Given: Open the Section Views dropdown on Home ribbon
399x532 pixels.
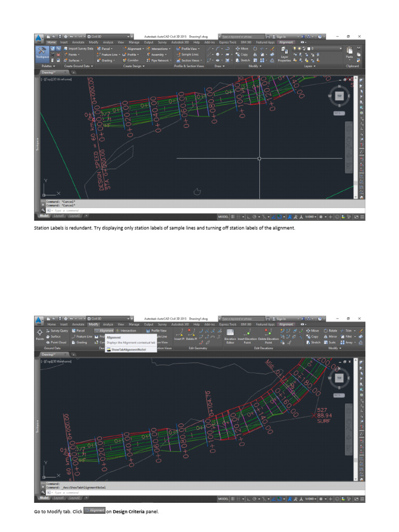Looking at the screenshot, I should (x=189, y=60).
